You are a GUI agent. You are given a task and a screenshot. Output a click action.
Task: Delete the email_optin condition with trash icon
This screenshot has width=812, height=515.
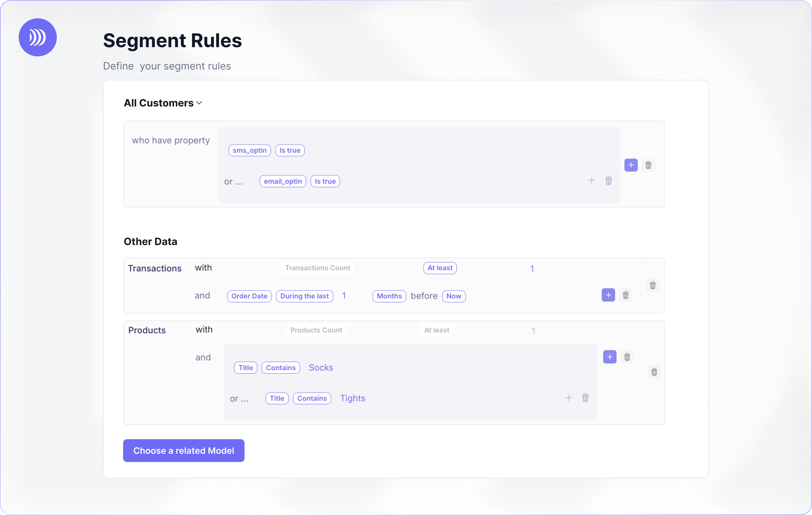608,181
